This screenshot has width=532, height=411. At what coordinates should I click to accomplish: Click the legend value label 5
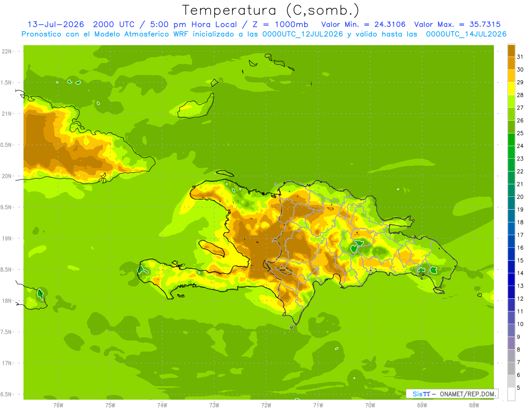coord(519,388)
